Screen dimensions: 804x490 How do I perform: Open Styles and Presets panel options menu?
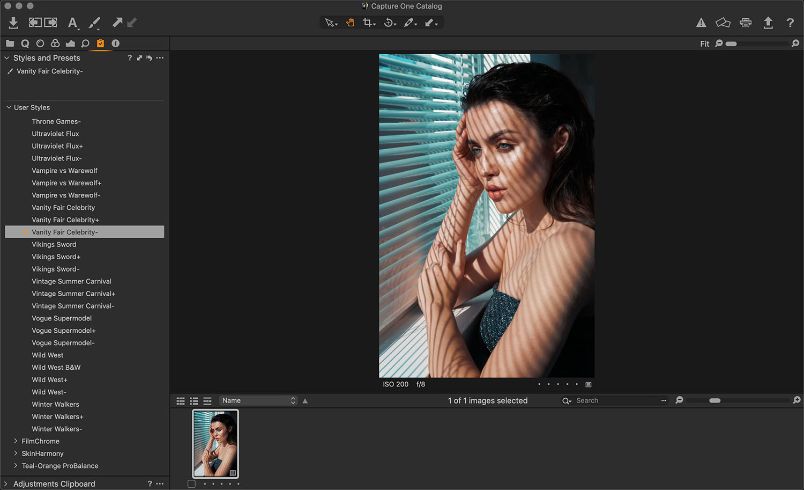[160, 58]
